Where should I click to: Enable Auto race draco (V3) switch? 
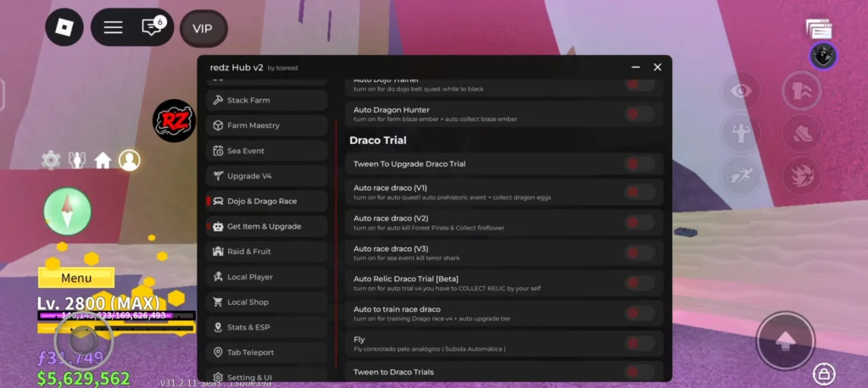[x=639, y=253]
